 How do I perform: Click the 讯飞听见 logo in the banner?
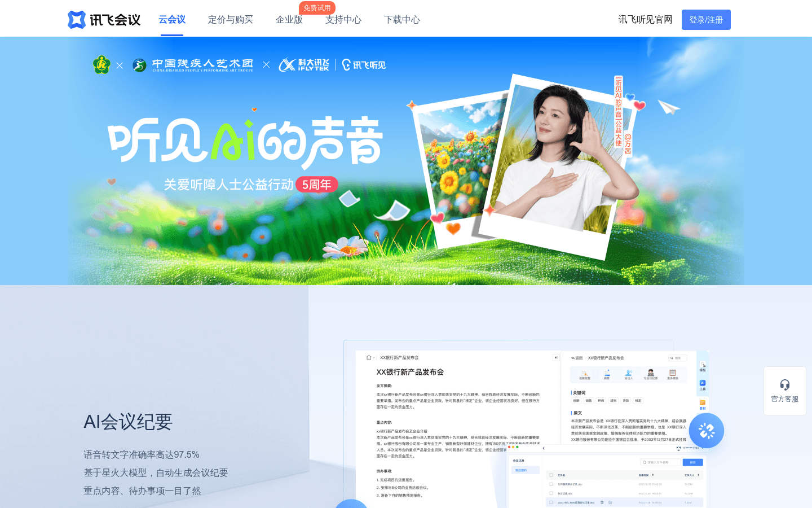(364, 65)
